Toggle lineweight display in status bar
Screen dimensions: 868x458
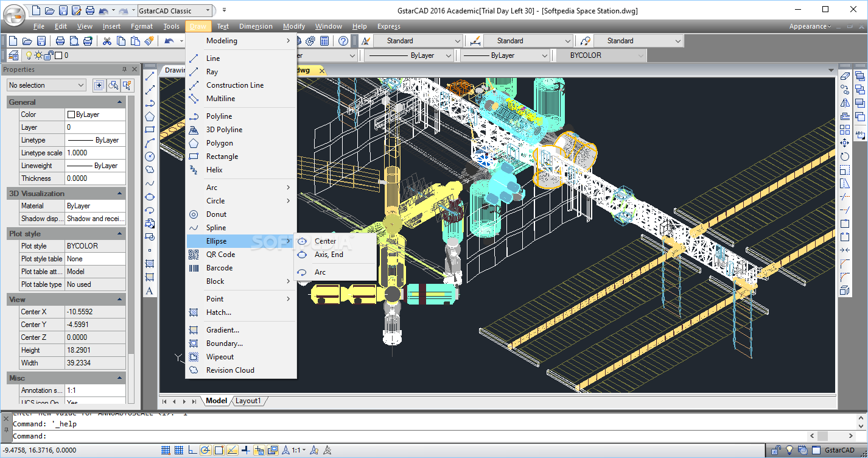pyautogui.click(x=246, y=451)
